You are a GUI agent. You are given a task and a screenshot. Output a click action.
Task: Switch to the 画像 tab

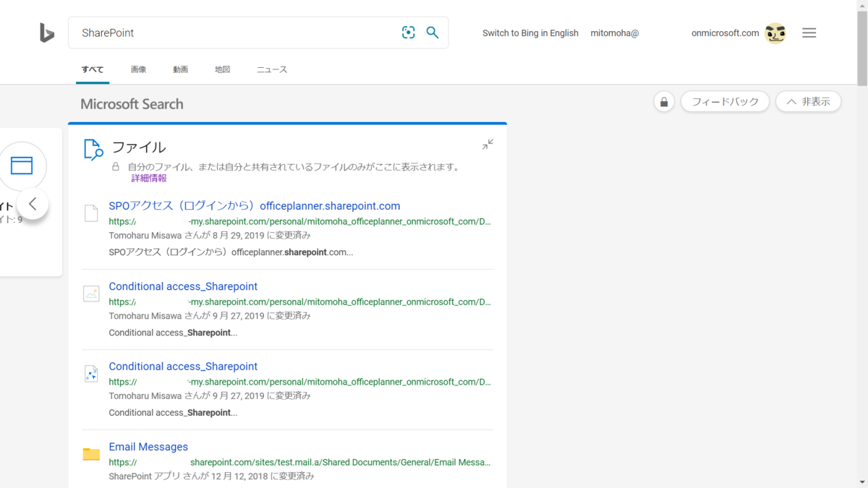point(138,69)
